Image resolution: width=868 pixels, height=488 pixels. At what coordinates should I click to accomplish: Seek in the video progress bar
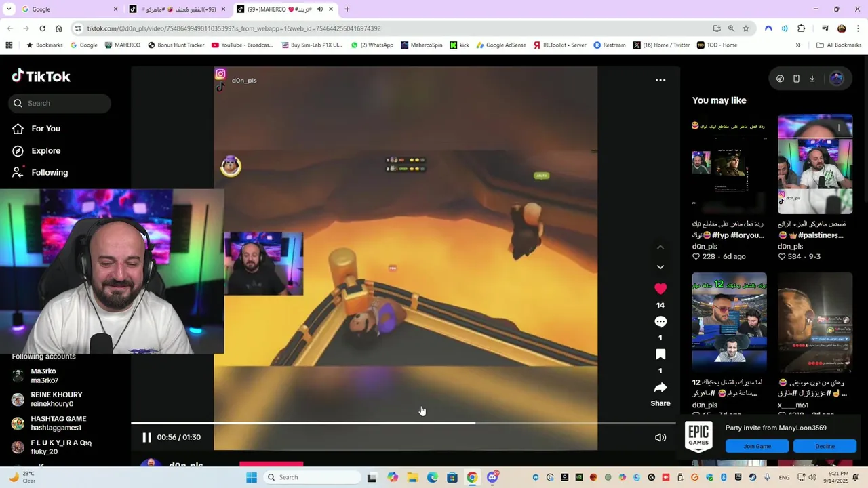coord(403,423)
